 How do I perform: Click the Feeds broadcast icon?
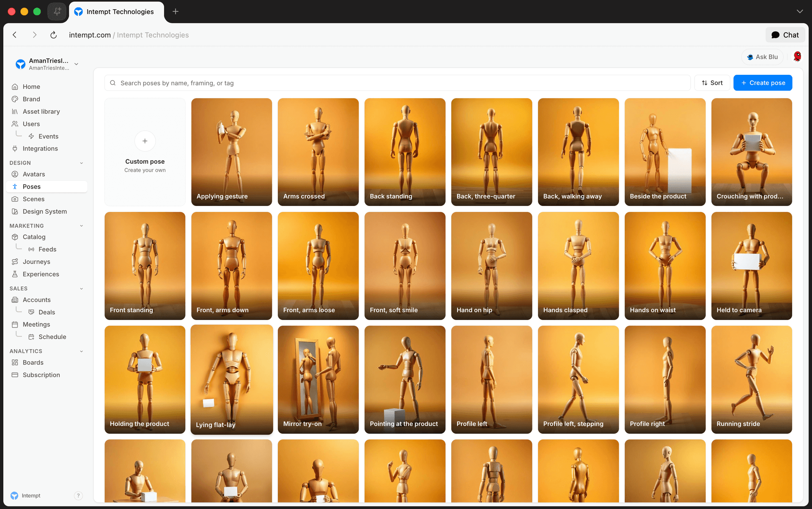[31, 249]
